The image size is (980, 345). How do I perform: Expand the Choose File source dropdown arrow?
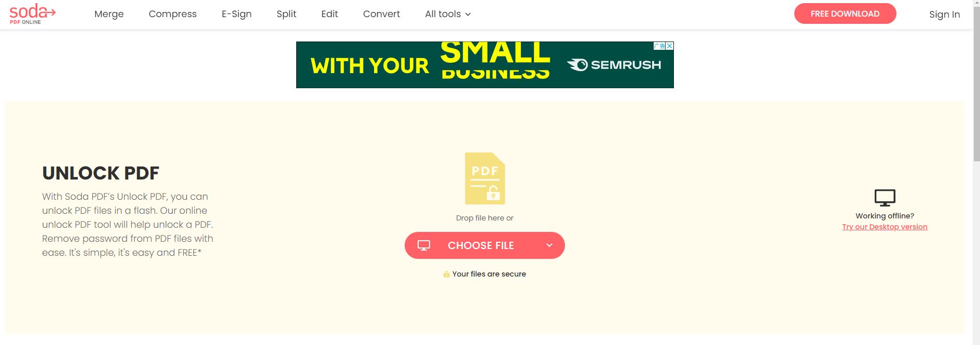[x=549, y=245]
